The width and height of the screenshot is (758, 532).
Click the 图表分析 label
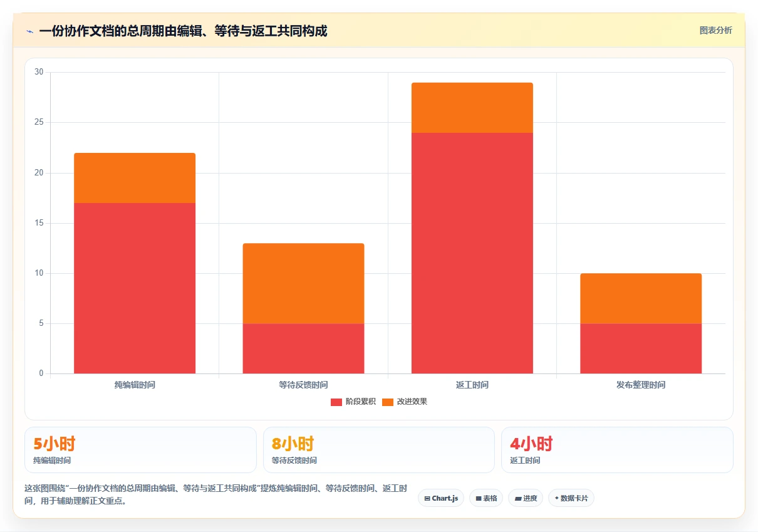coord(715,31)
